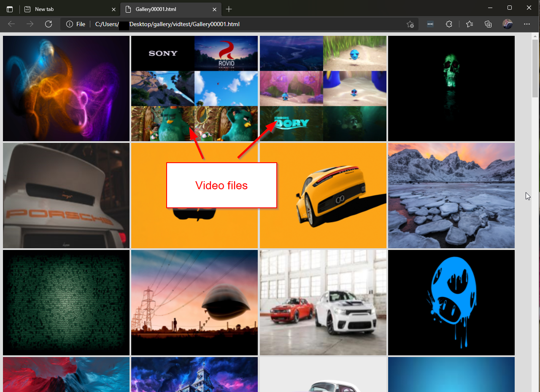Screen dimensions: 540x392
Task: Open Settings and more menu
Action: (x=527, y=24)
